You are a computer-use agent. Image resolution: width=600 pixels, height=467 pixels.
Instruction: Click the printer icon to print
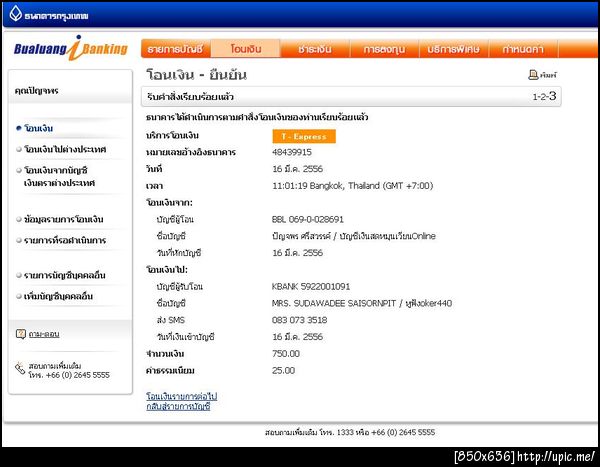point(533,75)
